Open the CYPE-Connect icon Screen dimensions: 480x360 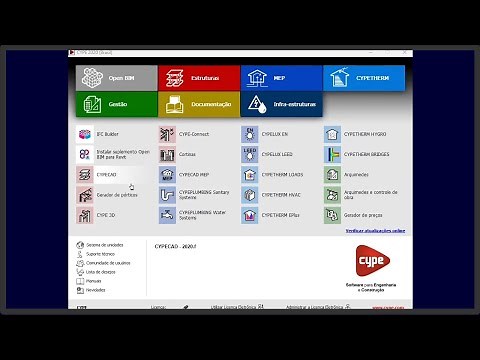[167, 134]
